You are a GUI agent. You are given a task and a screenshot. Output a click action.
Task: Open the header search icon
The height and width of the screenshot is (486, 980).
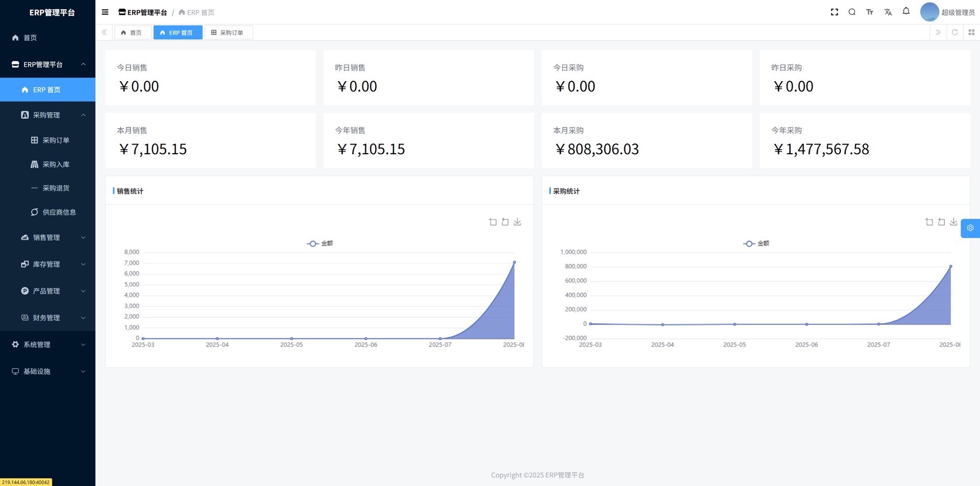(x=852, y=12)
